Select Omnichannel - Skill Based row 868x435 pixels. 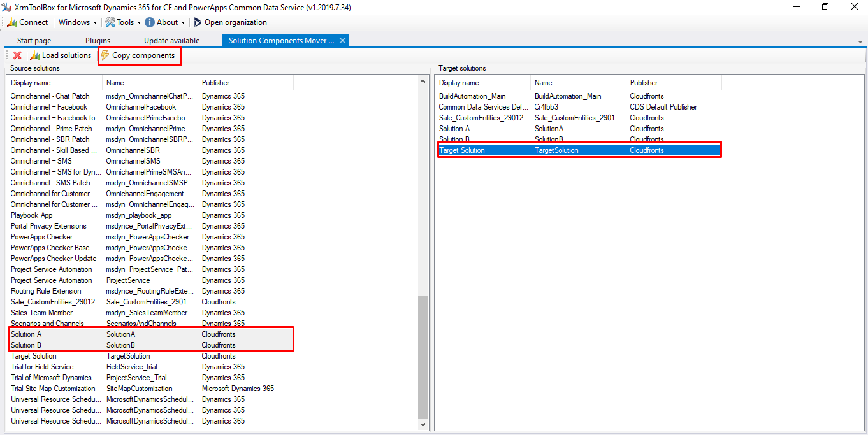(x=150, y=150)
